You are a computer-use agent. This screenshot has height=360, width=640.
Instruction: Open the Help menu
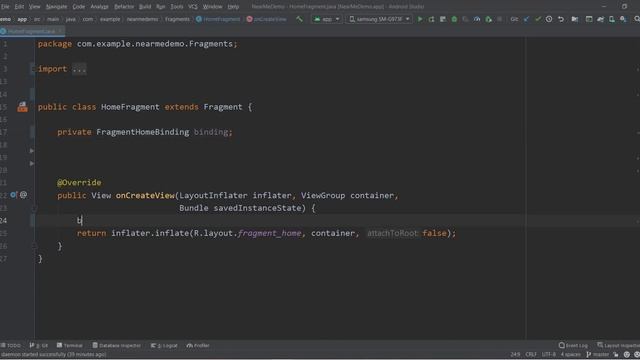(x=233, y=7)
